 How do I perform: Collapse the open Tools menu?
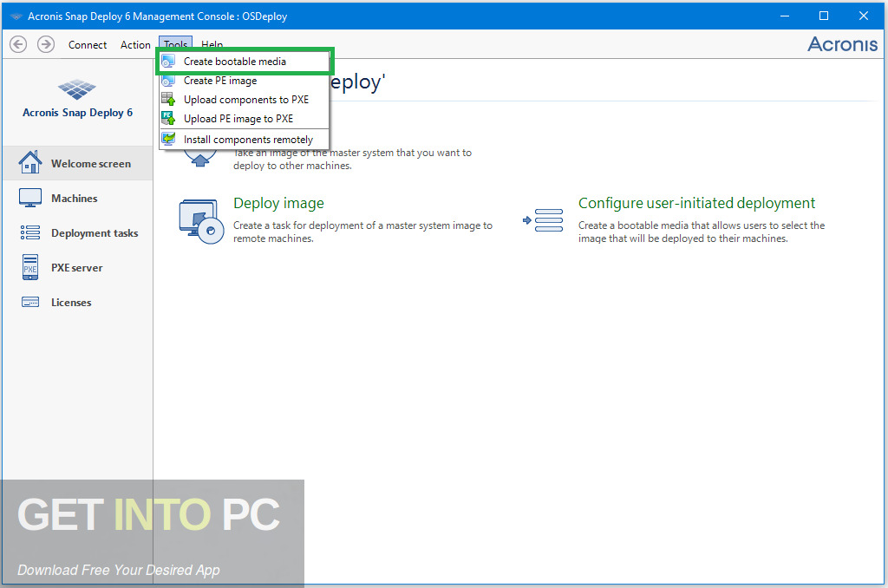coord(175,45)
